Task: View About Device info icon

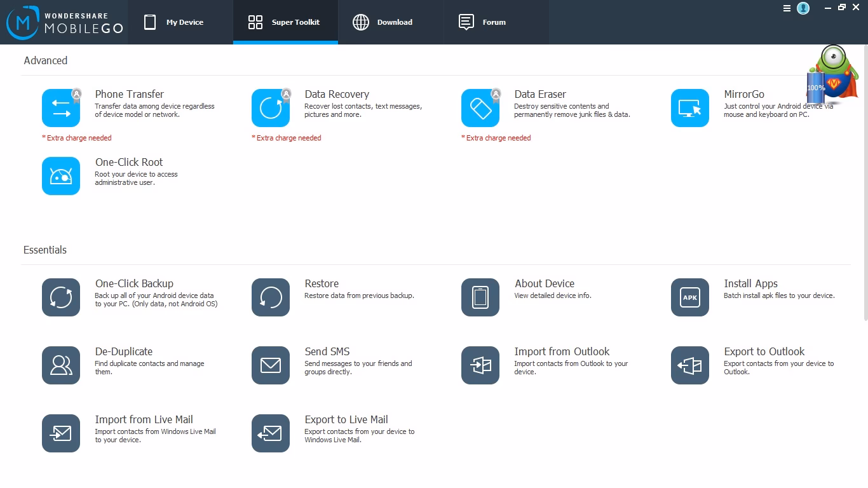Action: click(480, 297)
